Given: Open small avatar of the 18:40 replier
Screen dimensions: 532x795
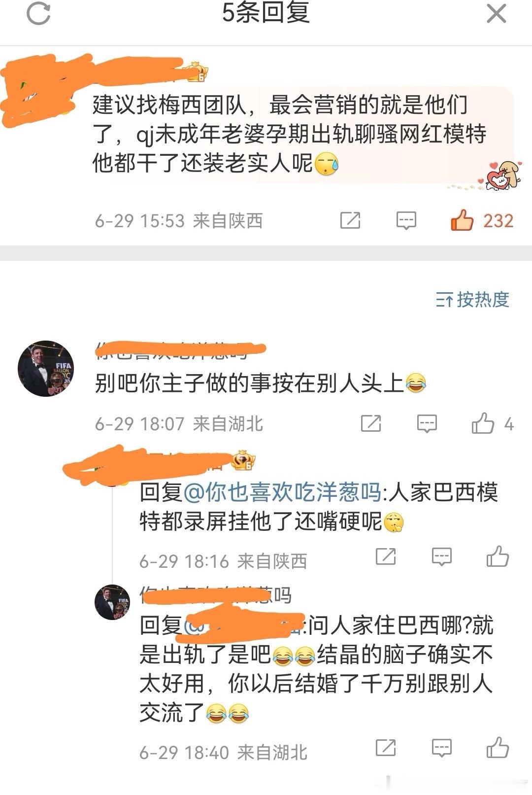Looking at the screenshot, I should click(x=112, y=602).
